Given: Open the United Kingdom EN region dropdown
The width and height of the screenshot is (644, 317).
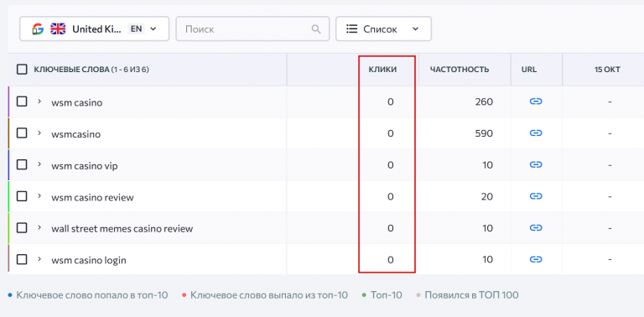Looking at the screenshot, I should (94, 29).
